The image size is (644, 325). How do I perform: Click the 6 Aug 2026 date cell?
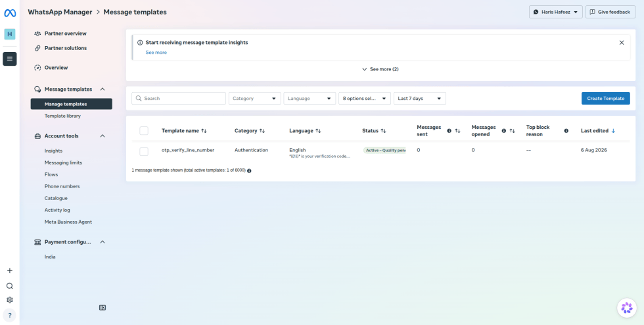pos(593,150)
